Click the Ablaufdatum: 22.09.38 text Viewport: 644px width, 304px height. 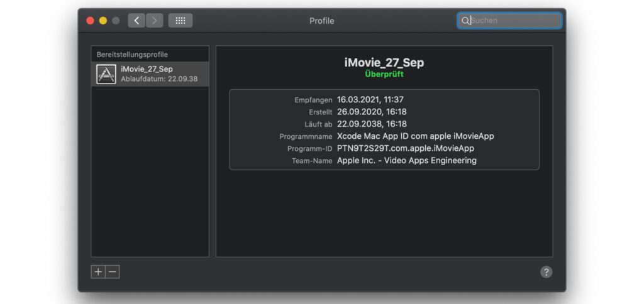tap(159, 79)
